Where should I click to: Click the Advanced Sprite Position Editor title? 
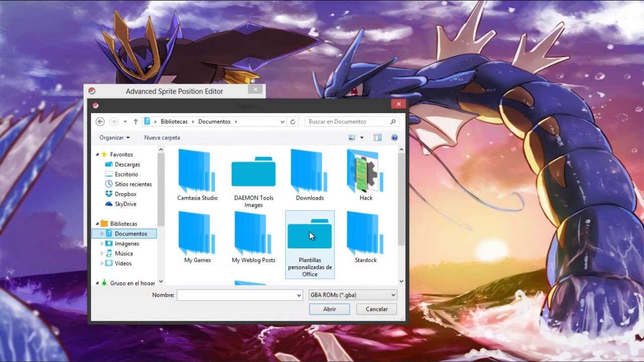click(x=174, y=92)
